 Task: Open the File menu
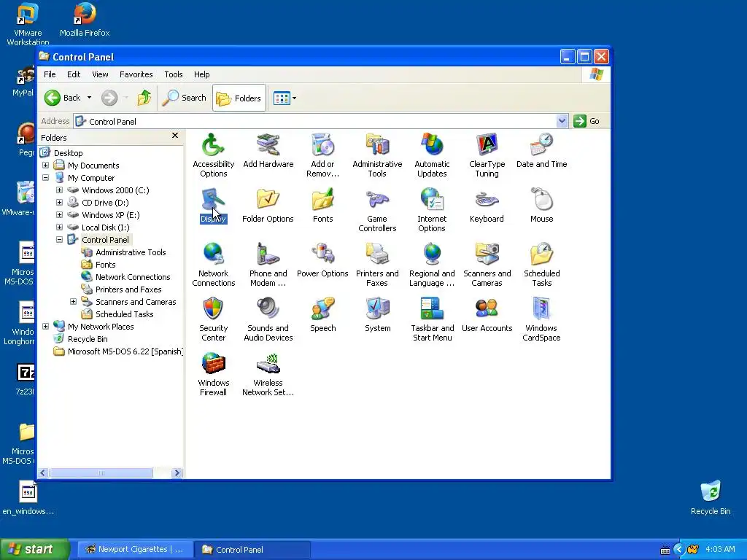pos(50,74)
